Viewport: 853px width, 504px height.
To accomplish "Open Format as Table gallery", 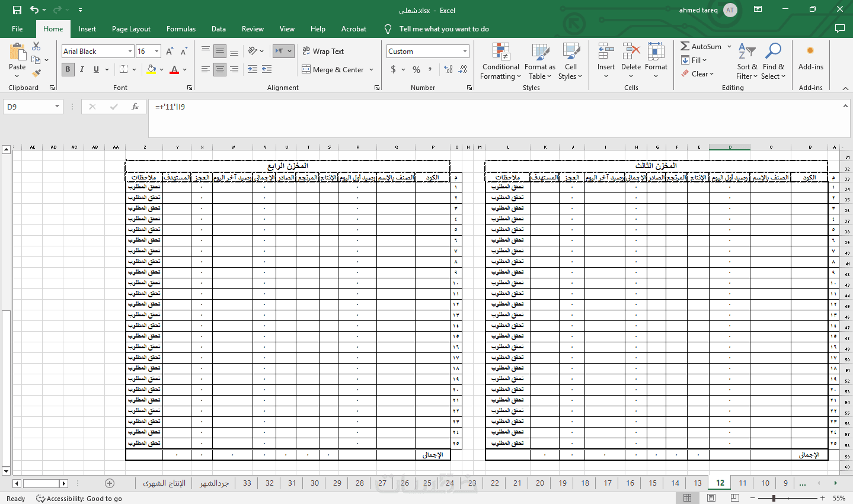I will coord(540,61).
